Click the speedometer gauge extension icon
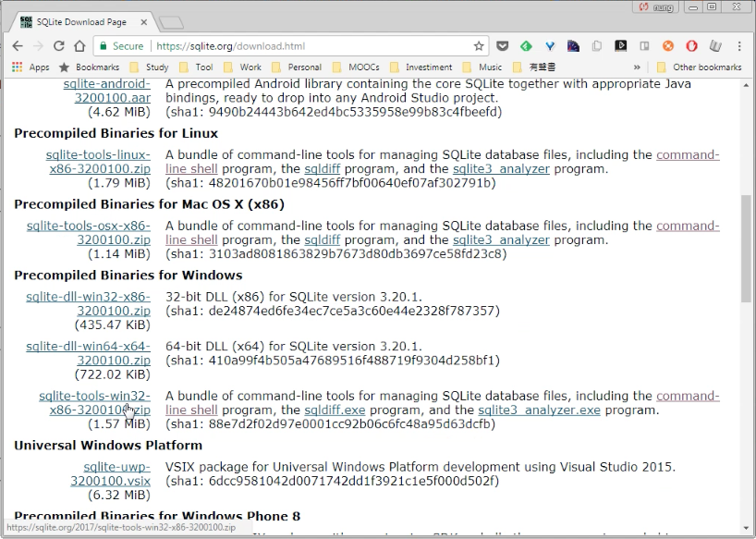The width and height of the screenshot is (756, 539). [x=573, y=46]
